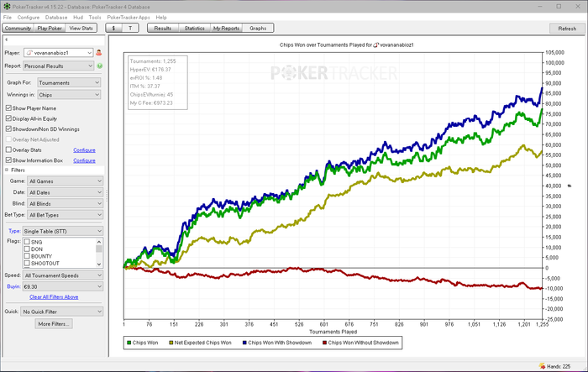Open the Configure menu
The width and height of the screenshot is (588, 372).
tap(28, 18)
